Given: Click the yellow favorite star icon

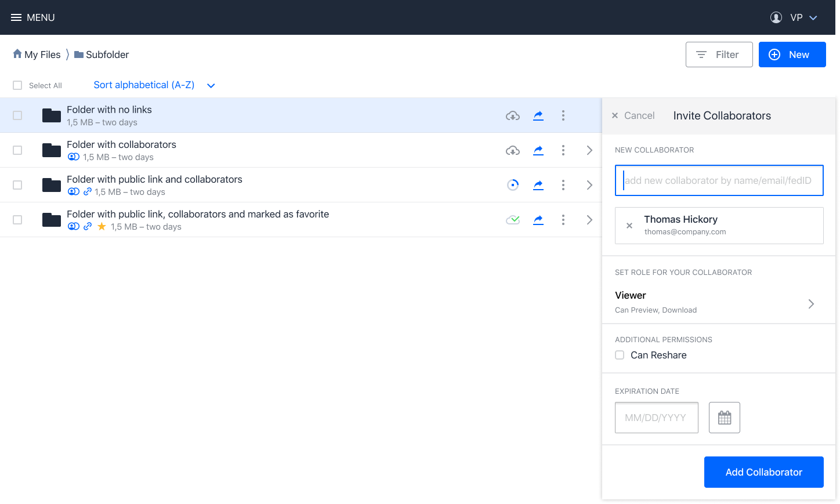Looking at the screenshot, I should pos(102,226).
